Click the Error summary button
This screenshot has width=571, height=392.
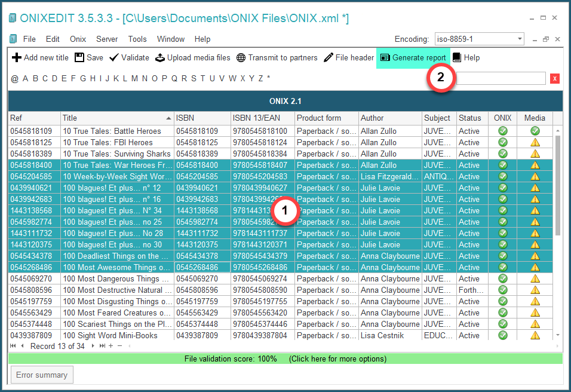(42, 375)
